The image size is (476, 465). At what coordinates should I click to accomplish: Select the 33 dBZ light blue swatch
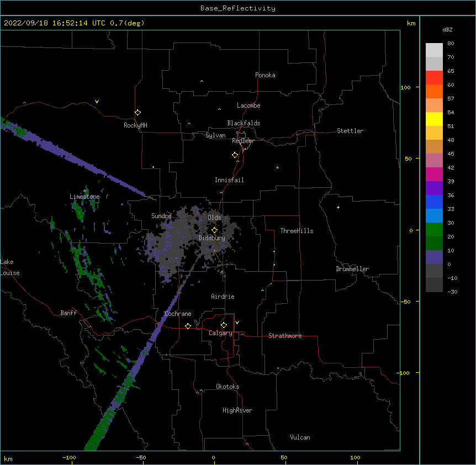coord(434,215)
